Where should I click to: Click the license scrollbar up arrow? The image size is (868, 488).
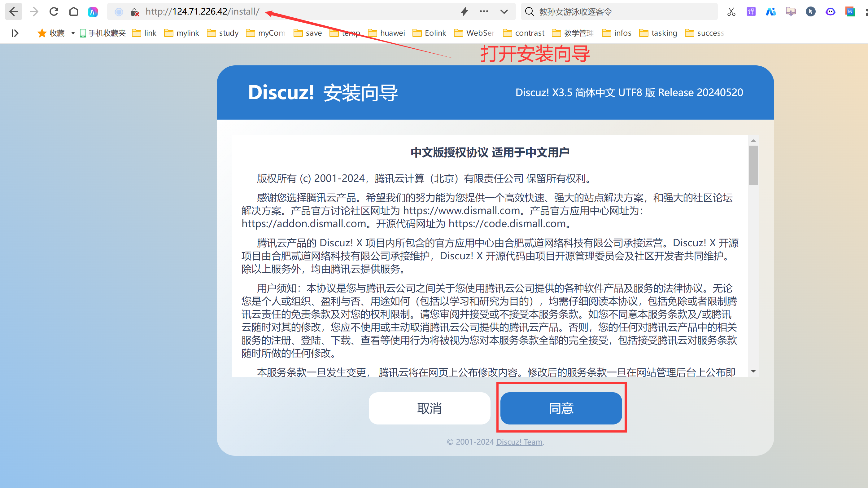(753, 140)
